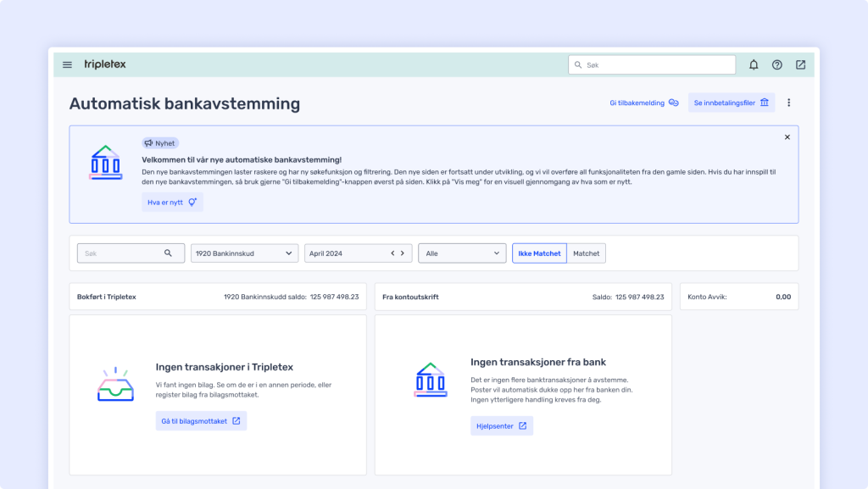Open Gå til bilagsmottaket link
The height and width of the screenshot is (489, 868).
[x=201, y=421]
